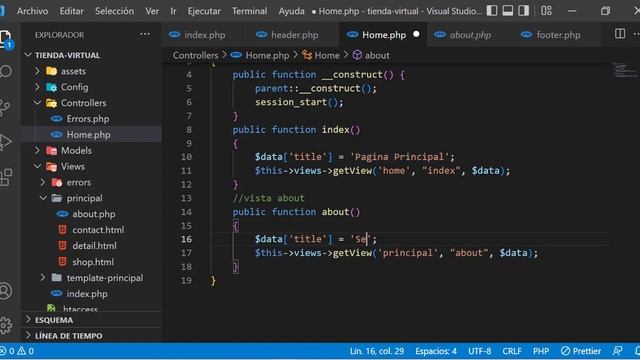
Task: Open the Terminal menu
Action: point(249,11)
